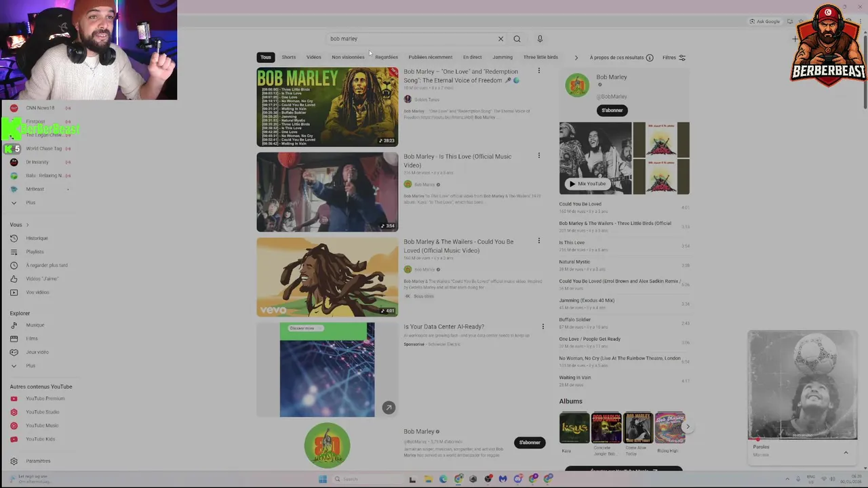The width and height of the screenshot is (868, 488).
Task: Open the menu for the Could You Be Loved video
Action: pyautogui.click(x=539, y=241)
